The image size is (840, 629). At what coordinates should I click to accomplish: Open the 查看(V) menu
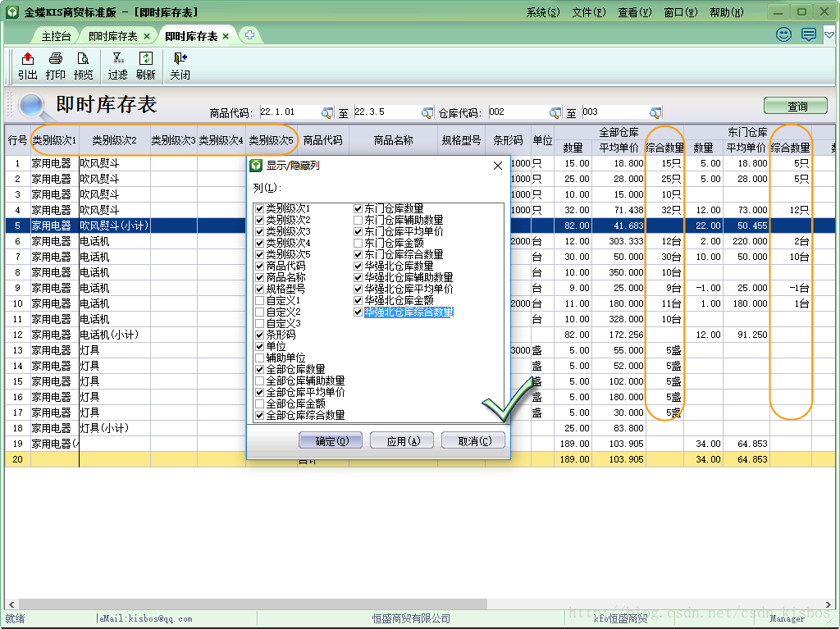point(635,12)
